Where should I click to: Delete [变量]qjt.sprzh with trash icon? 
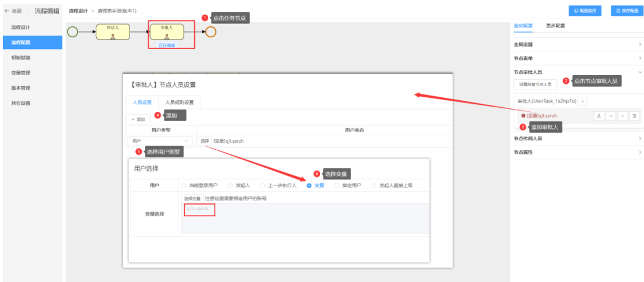[x=635, y=116]
